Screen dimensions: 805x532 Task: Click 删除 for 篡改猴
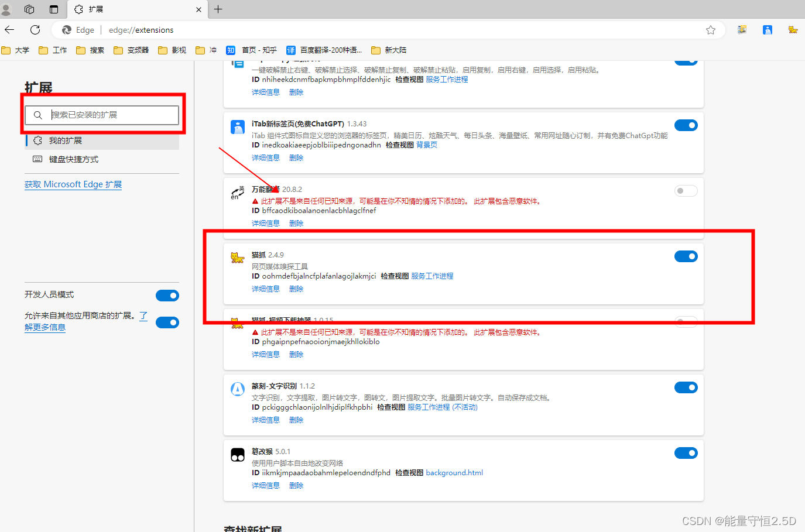point(296,486)
